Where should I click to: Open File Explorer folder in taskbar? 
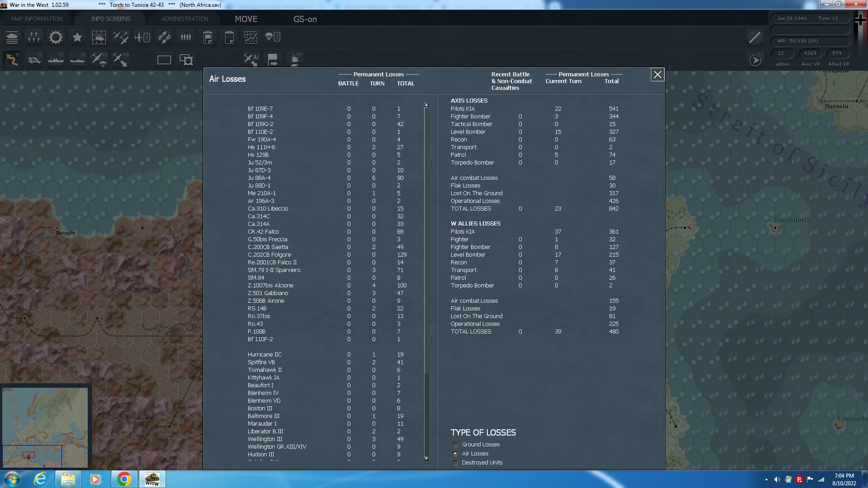click(x=68, y=479)
